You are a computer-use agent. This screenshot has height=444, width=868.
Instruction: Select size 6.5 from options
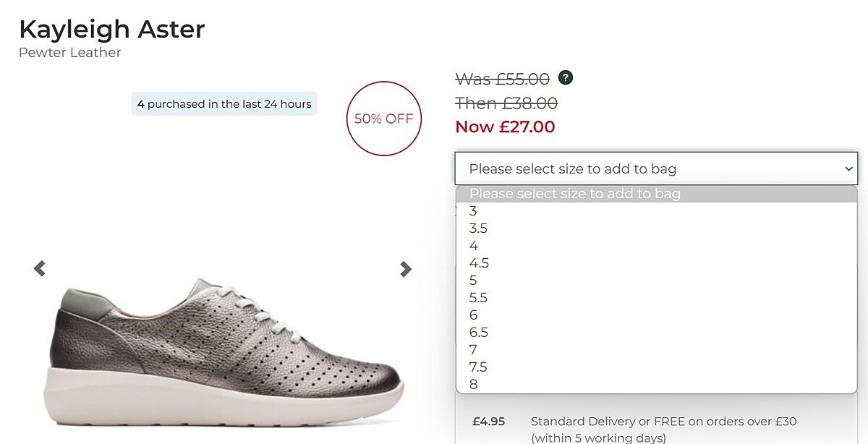click(x=479, y=333)
